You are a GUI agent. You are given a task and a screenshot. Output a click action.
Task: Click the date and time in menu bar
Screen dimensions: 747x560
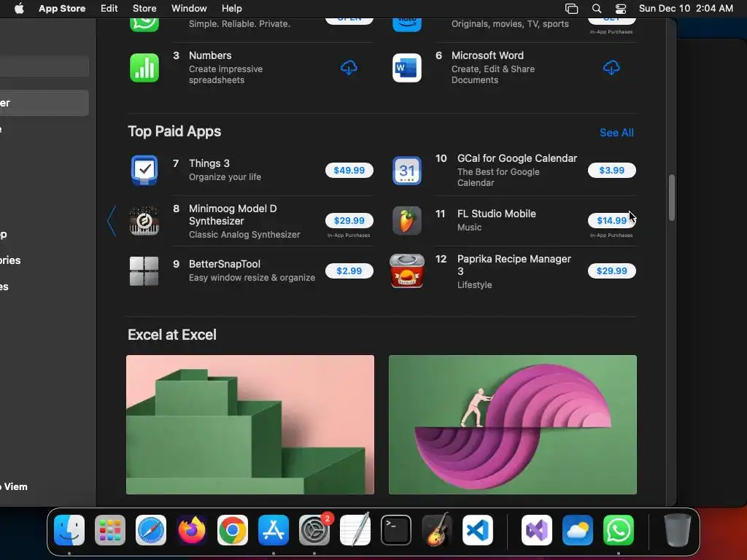(686, 9)
